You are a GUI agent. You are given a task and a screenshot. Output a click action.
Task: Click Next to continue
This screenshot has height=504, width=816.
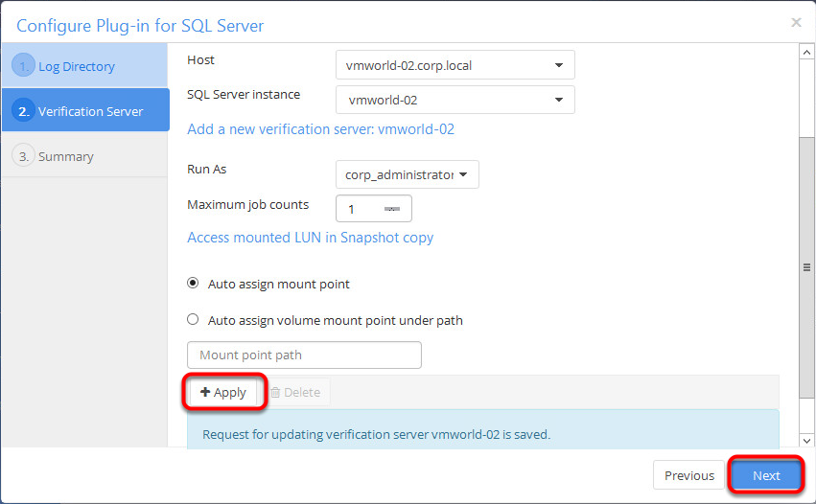766,475
